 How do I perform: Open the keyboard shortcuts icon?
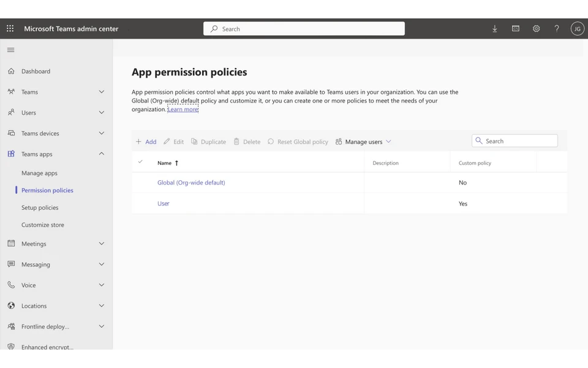coord(515,28)
